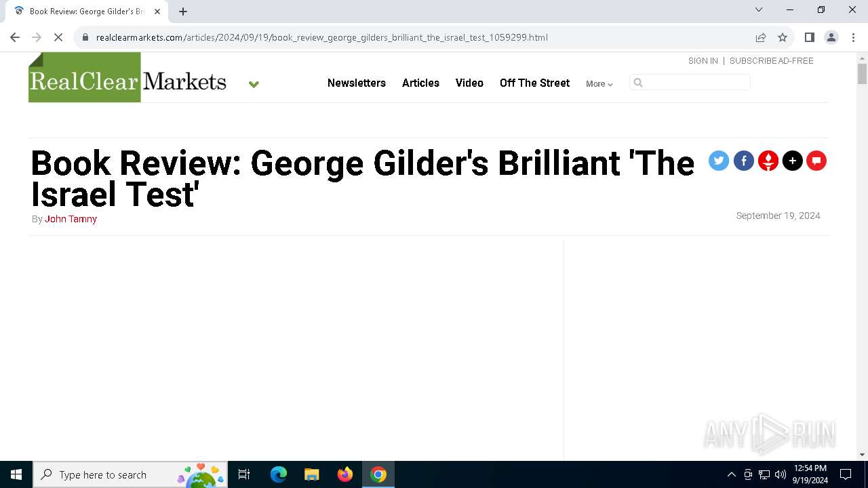Open comments via red speech bubble icon
This screenshot has width=868, height=488.
[x=816, y=161]
